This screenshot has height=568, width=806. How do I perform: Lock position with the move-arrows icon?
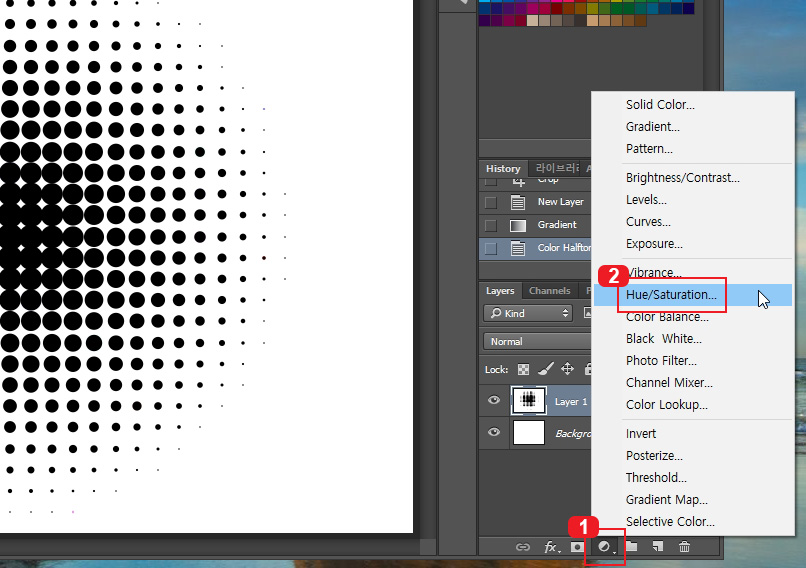click(x=567, y=369)
